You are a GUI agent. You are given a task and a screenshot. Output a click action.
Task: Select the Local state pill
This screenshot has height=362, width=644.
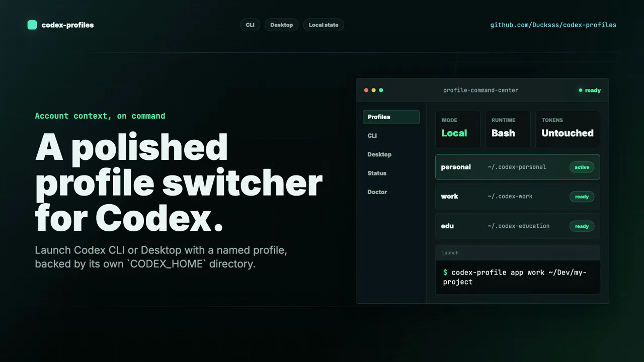[x=324, y=25]
